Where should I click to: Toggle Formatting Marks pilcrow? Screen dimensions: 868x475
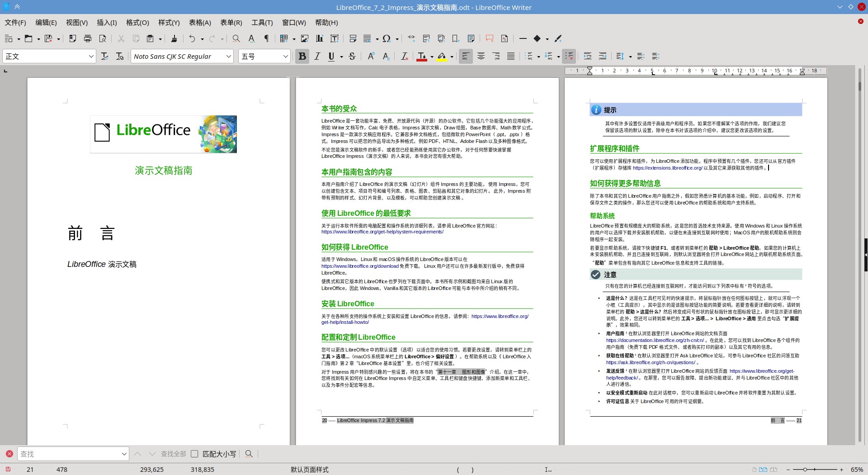click(266, 38)
